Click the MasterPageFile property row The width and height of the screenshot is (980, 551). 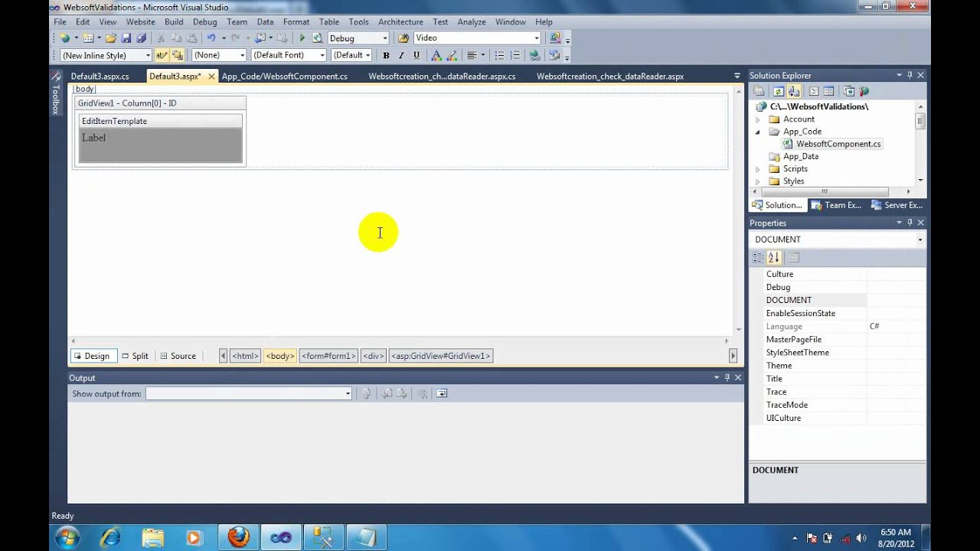coord(837,340)
